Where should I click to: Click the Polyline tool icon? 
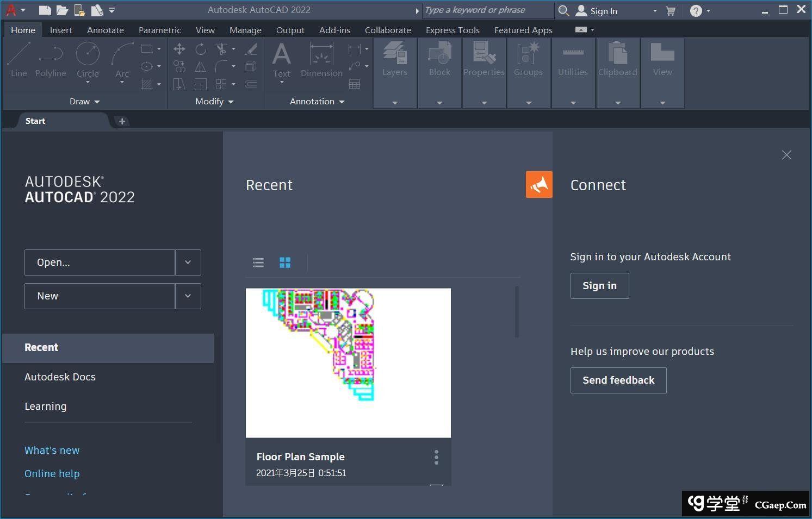click(x=51, y=55)
